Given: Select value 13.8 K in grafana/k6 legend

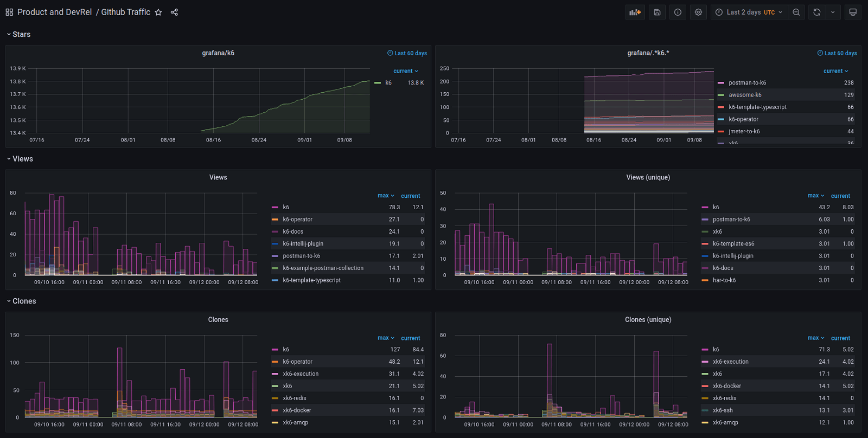Looking at the screenshot, I should coord(416,83).
